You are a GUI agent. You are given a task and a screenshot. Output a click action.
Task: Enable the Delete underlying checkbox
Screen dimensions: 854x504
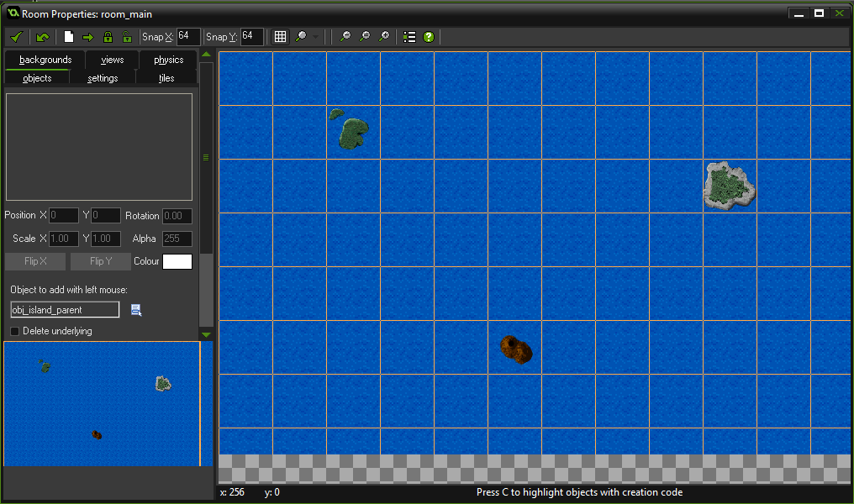[x=14, y=331]
